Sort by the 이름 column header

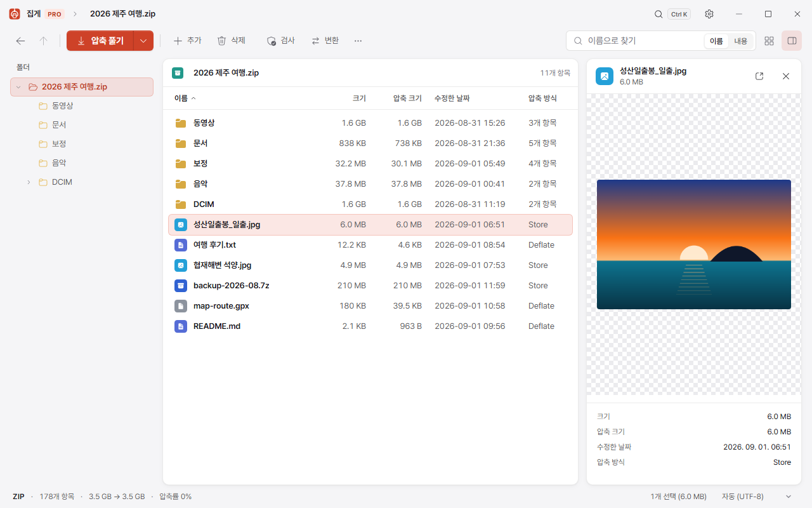click(x=185, y=98)
